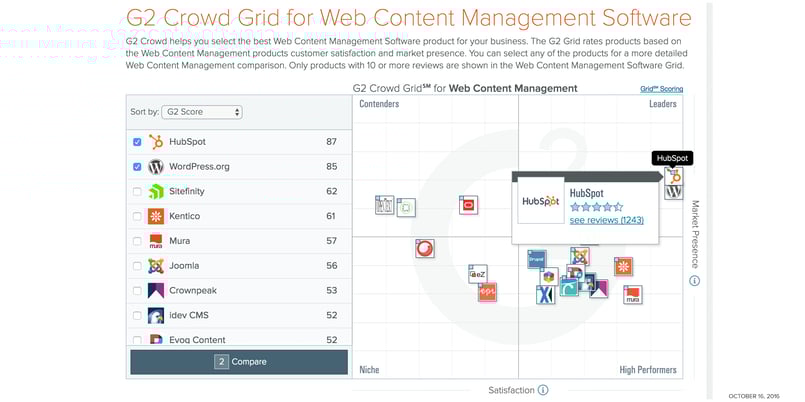Click the WordPress.org name in the list
805x402 pixels.
(x=199, y=167)
